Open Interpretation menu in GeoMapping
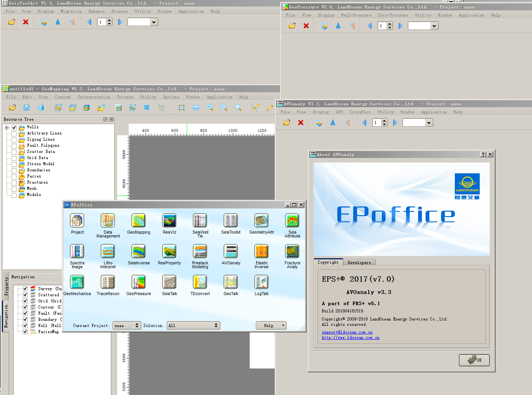 pos(94,97)
